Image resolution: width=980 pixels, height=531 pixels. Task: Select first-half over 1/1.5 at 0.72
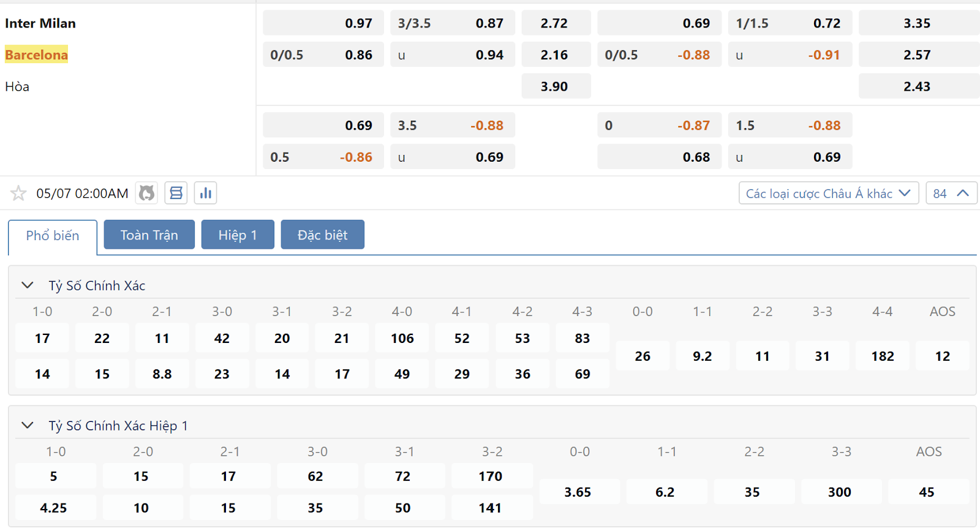click(x=790, y=23)
